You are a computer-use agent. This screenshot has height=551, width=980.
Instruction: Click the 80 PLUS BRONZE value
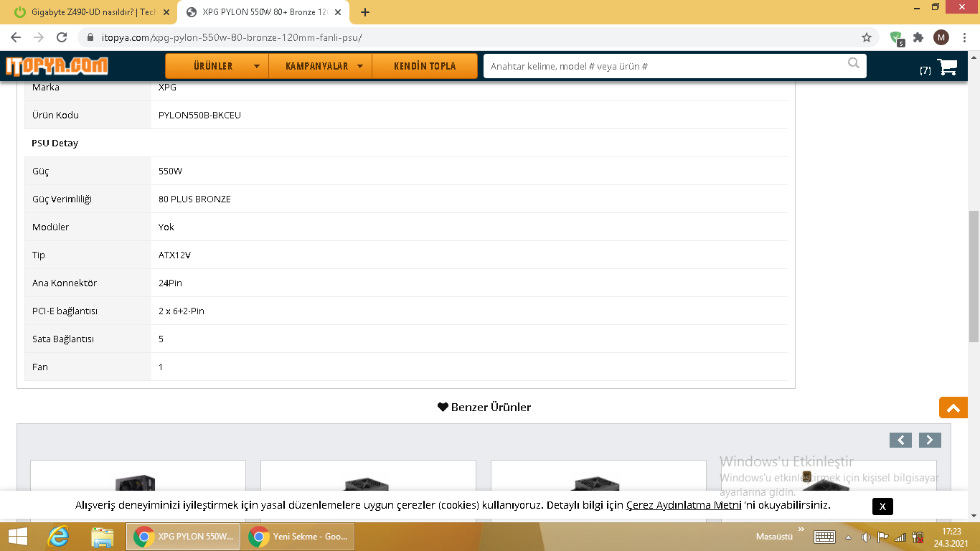[194, 199]
